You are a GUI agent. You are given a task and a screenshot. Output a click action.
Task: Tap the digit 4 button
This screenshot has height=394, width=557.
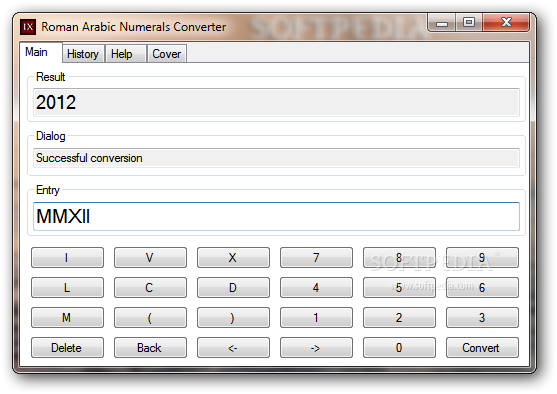317,287
